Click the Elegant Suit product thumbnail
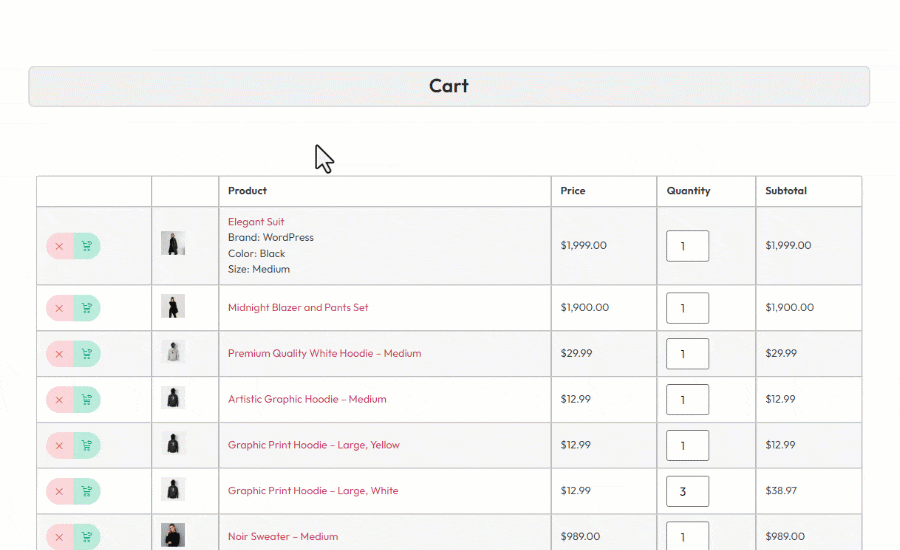Image resolution: width=900 pixels, height=550 pixels. pyautogui.click(x=173, y=244)
